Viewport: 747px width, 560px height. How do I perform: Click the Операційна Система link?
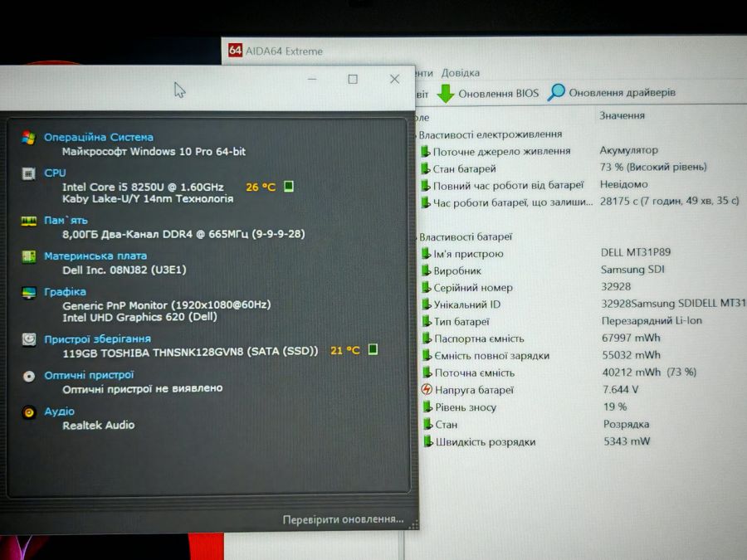[99, 137]
